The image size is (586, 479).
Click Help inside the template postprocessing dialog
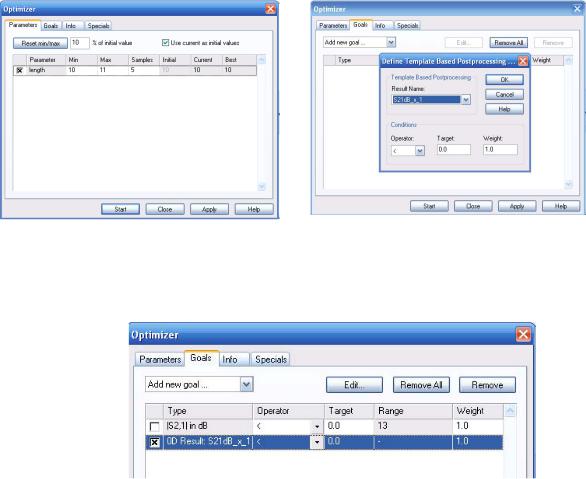[504, 109]
